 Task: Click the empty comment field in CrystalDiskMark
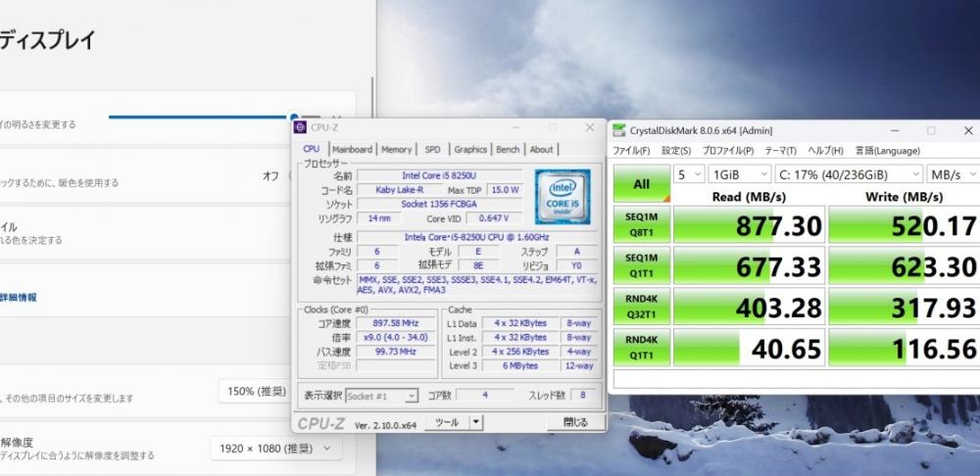pyautogui.click(x=796, y=379)
